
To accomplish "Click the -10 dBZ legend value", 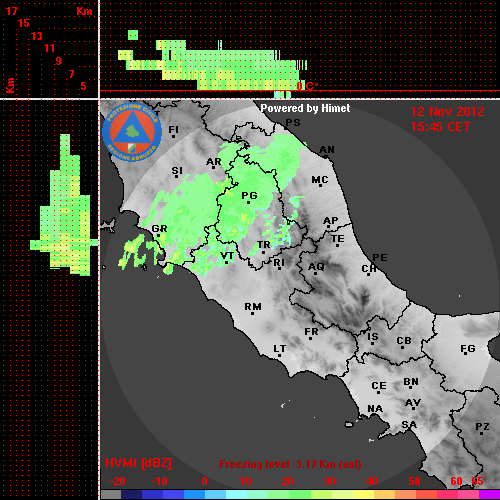I will click(x=159, y=481).
